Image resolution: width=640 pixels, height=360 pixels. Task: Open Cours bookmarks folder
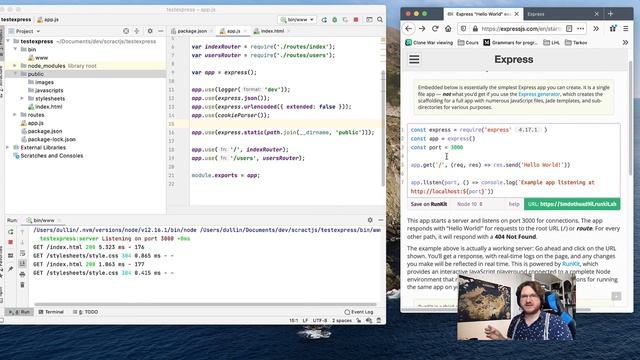(468, 42)
